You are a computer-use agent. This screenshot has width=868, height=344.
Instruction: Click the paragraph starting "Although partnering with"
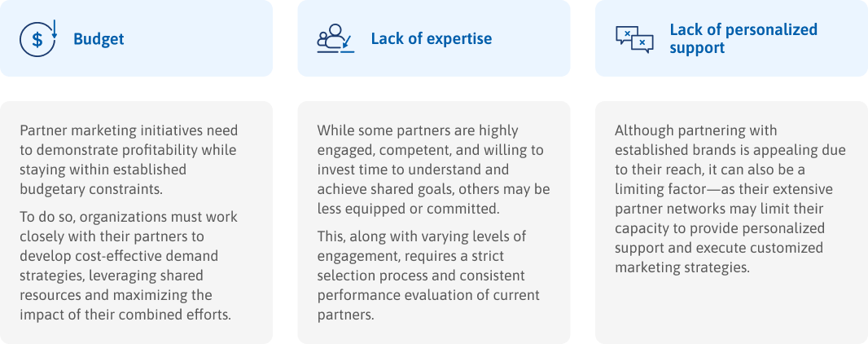(730, 199)
